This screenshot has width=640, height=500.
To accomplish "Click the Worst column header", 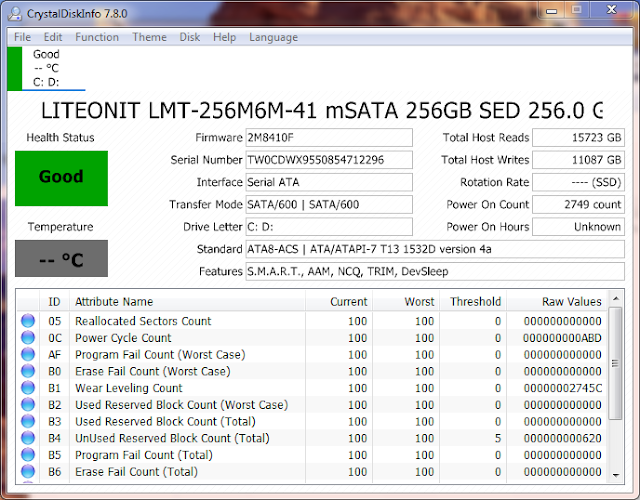I will click(x=406, y=302).
